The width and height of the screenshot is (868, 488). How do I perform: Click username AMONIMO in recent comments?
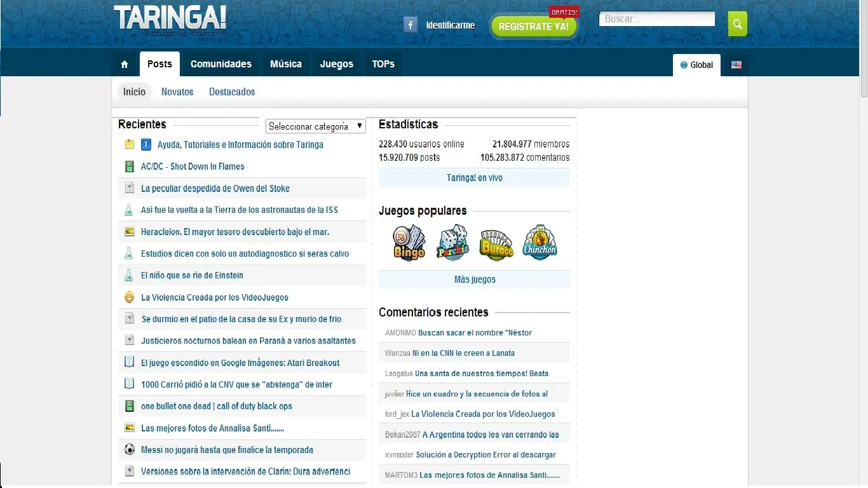tap(400, 333)
